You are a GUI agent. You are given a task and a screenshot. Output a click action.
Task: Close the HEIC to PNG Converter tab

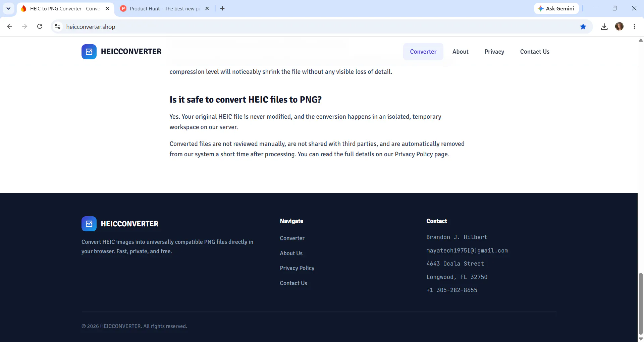(107, 8)
